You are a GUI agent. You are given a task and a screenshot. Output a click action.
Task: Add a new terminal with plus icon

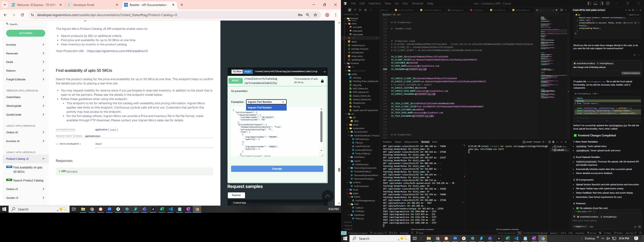(543, 142)
